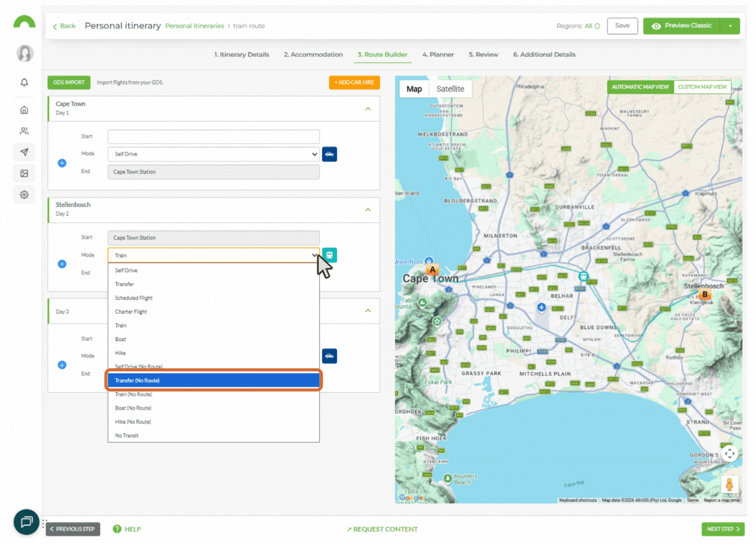Click the green app logo
Viewport: 756px width, 544px height.
(x=24, y=21)
